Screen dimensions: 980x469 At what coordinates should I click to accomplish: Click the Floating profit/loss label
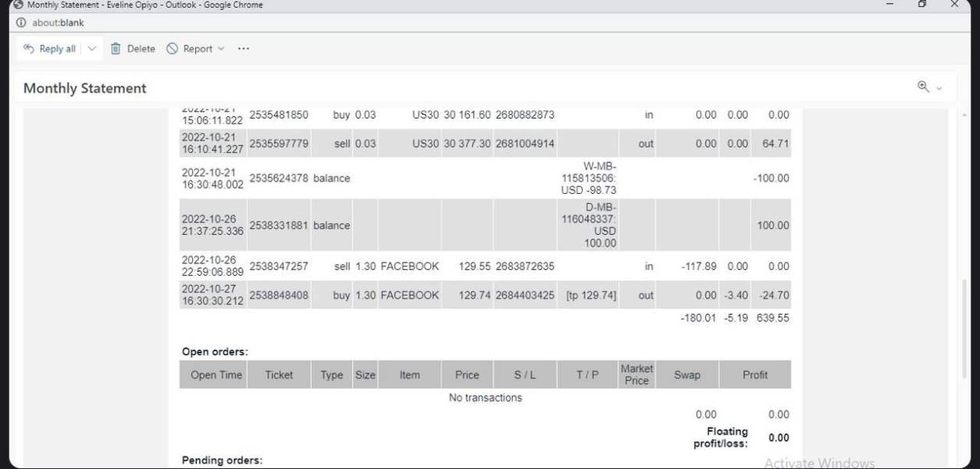pyautogui.click(x=721, y=438)
